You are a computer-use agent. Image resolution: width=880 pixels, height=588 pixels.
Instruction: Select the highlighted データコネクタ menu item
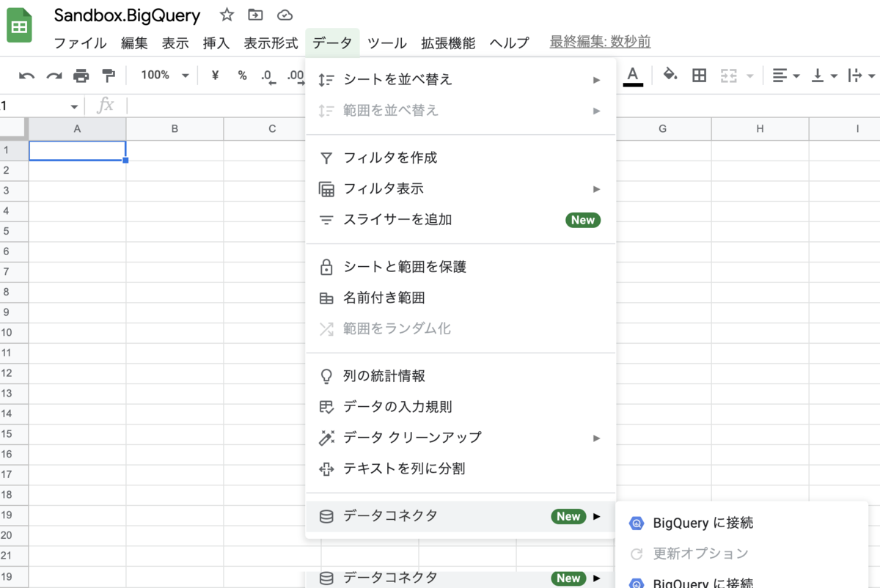(461, 516)
